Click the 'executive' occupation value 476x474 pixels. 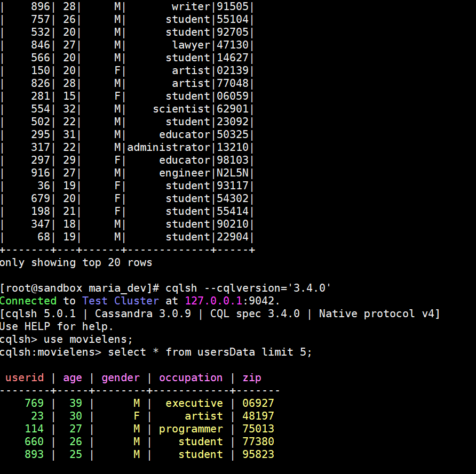coord(194,403)
